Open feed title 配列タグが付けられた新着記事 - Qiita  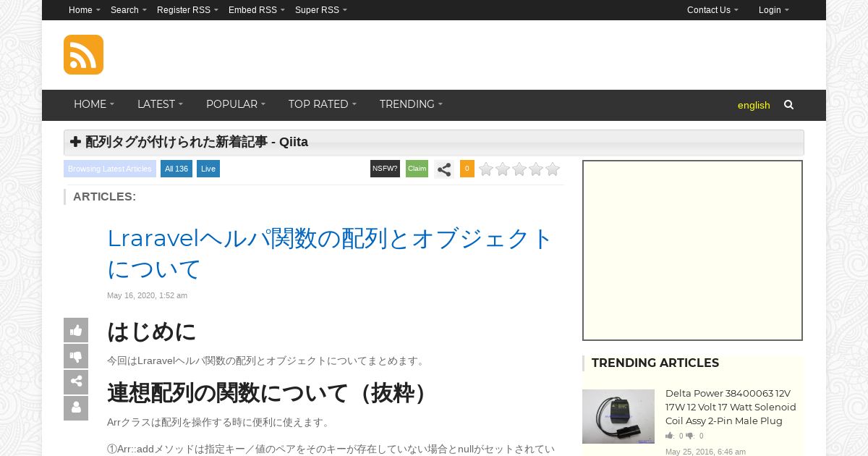point(197,142)
